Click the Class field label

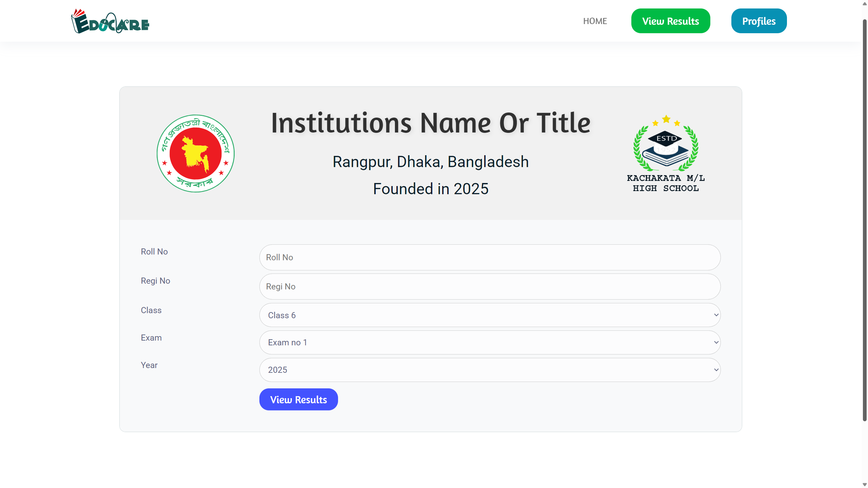151,310
